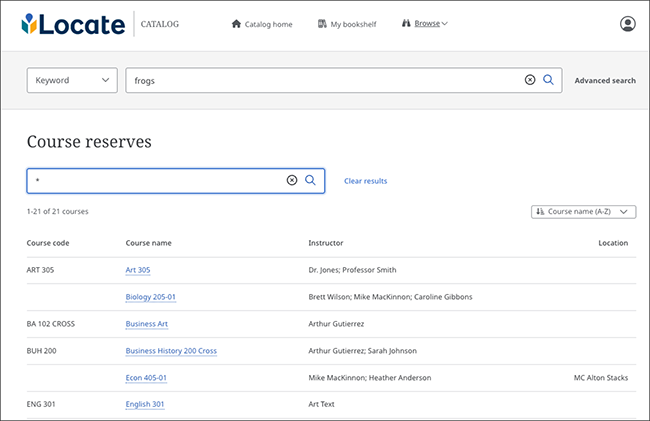Click instructor Mike MacKinnon; Heather Anderson
The height and width of the screenshot is (421, 650).
369,377
